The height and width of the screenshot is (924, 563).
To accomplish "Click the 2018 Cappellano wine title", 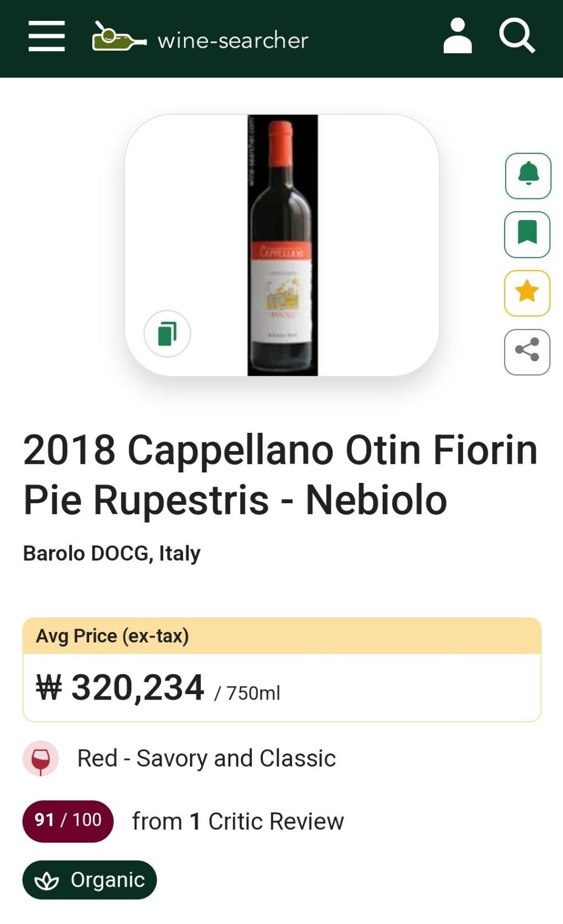I will tap(280, 474).
